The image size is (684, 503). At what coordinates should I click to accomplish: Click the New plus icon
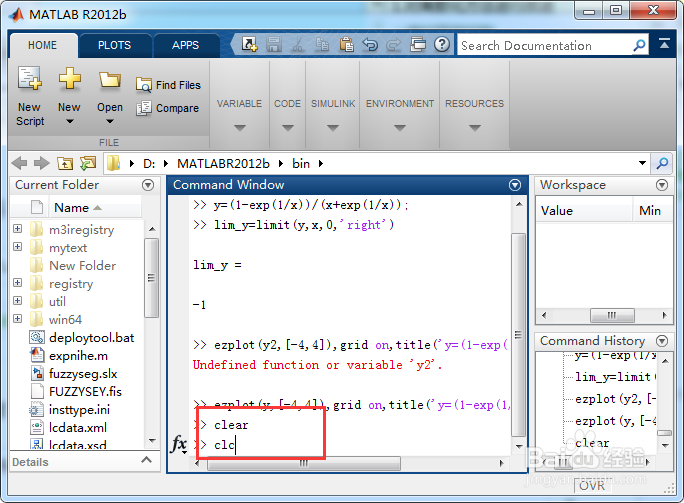70,79
